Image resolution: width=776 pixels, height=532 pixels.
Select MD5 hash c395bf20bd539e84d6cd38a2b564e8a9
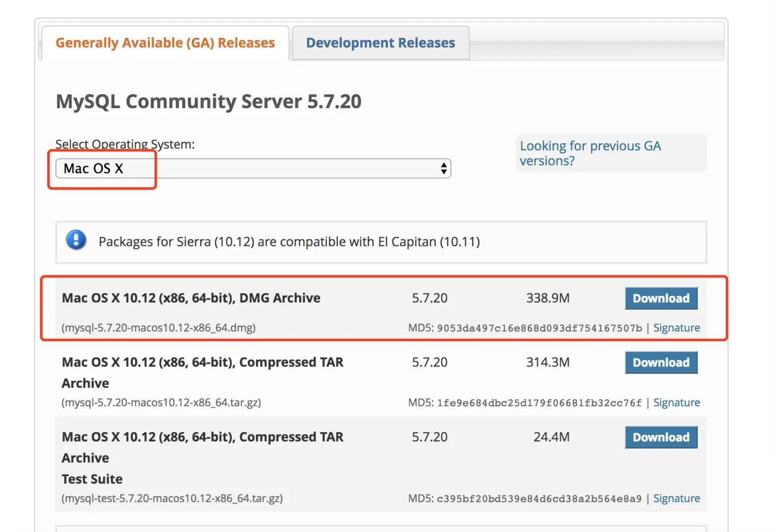click(539, 499)
